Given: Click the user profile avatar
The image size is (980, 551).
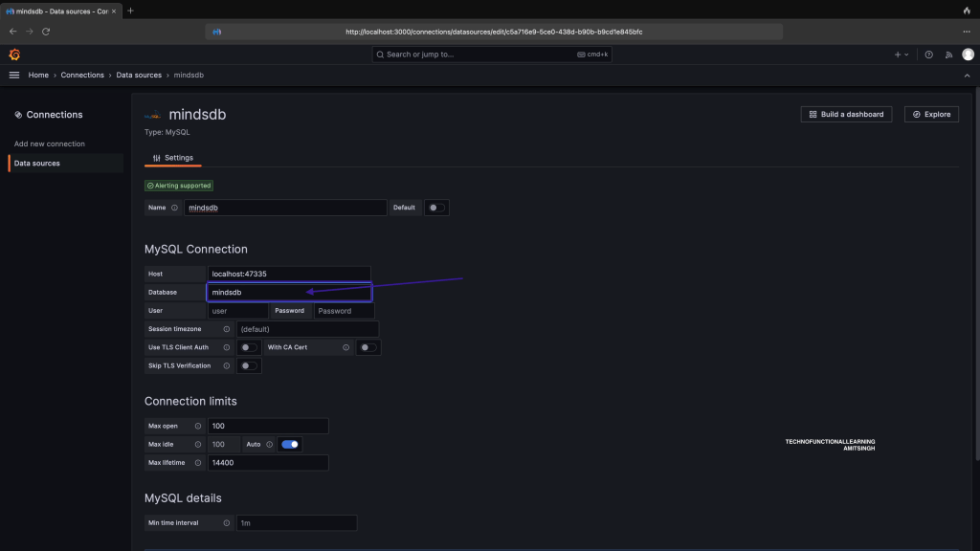Looking at the screenshot, I should [x=968, y=55].
